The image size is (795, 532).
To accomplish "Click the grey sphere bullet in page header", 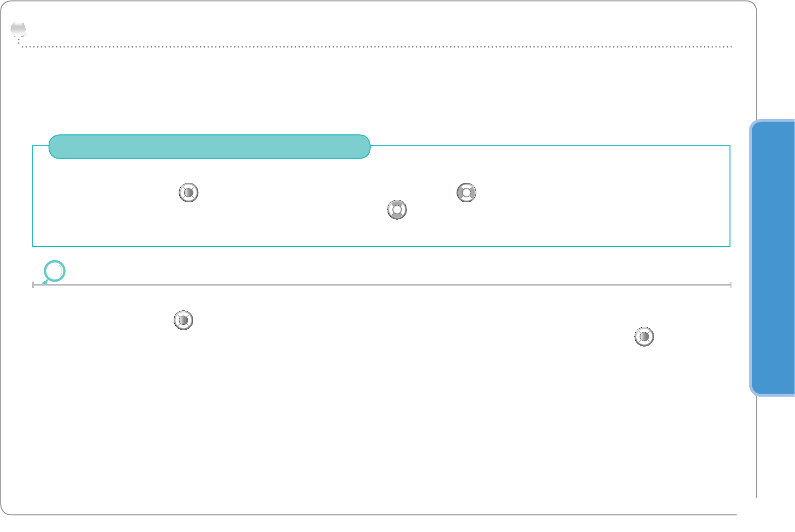I will point(18,30).
